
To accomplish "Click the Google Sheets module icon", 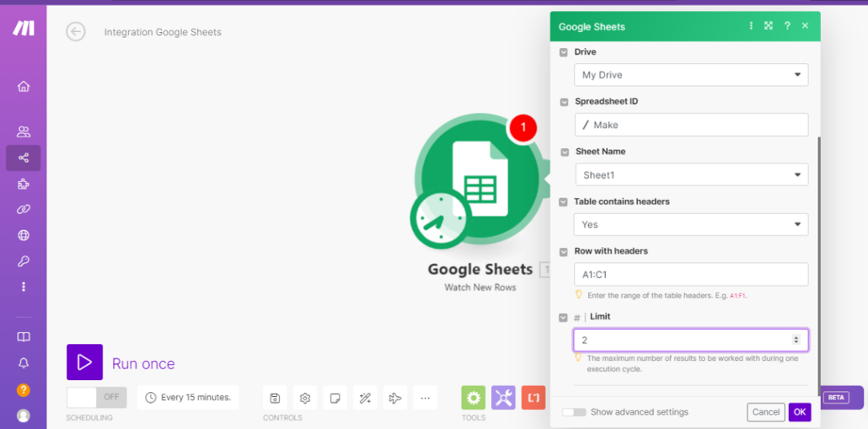I will [480, 179].
